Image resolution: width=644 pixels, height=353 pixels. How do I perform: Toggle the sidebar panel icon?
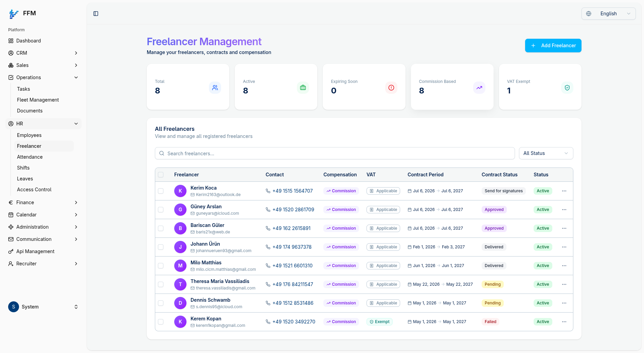tap(96, 14)
